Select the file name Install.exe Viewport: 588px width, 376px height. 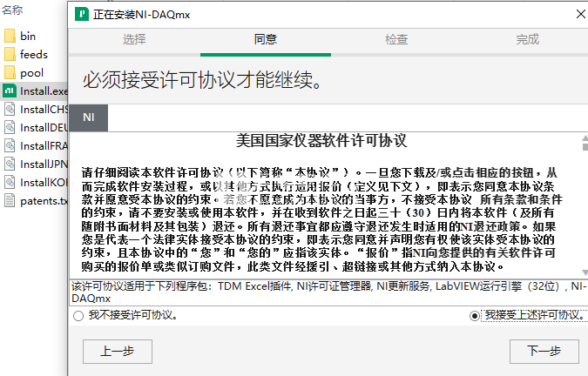pyautogui.click(x=44, y=91)
